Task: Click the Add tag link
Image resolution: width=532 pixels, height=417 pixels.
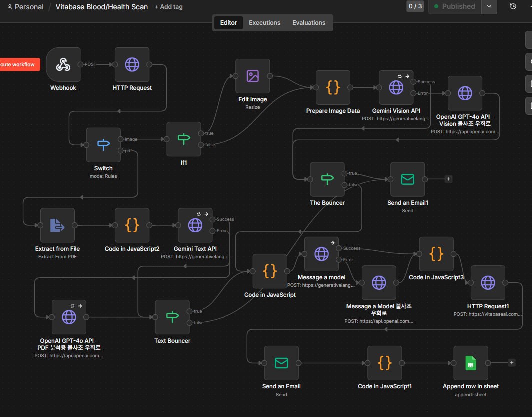Action: tap(168, 7)
